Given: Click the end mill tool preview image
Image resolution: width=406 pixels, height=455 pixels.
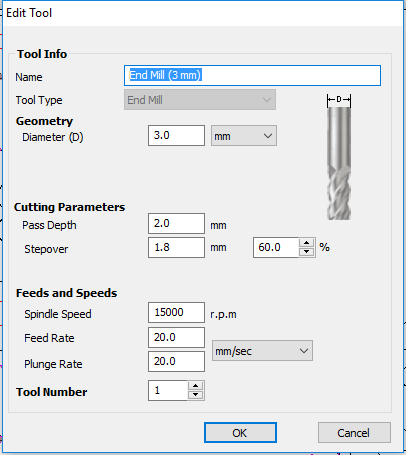Looking at the screenshot, I should point(339,157).
